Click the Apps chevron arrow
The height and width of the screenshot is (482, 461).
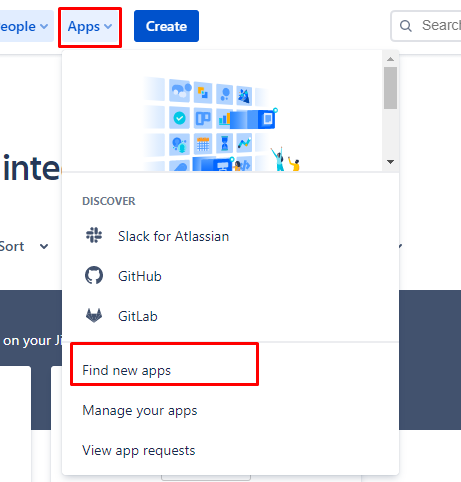pos(108,26)
